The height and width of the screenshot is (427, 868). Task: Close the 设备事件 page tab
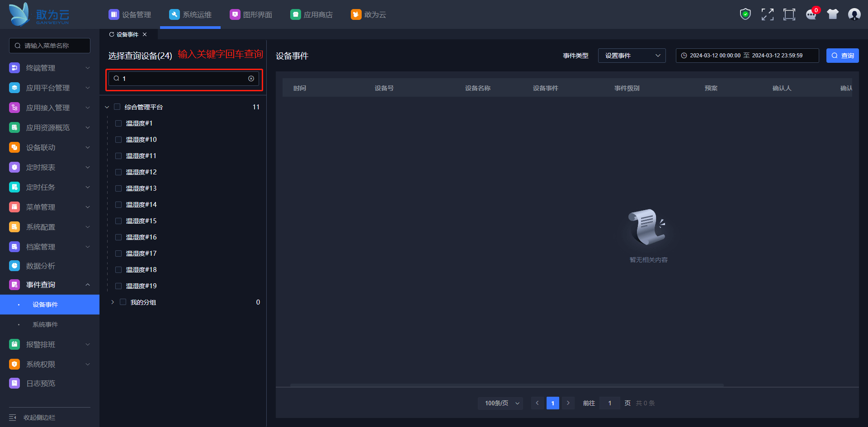tap(145, 34)
